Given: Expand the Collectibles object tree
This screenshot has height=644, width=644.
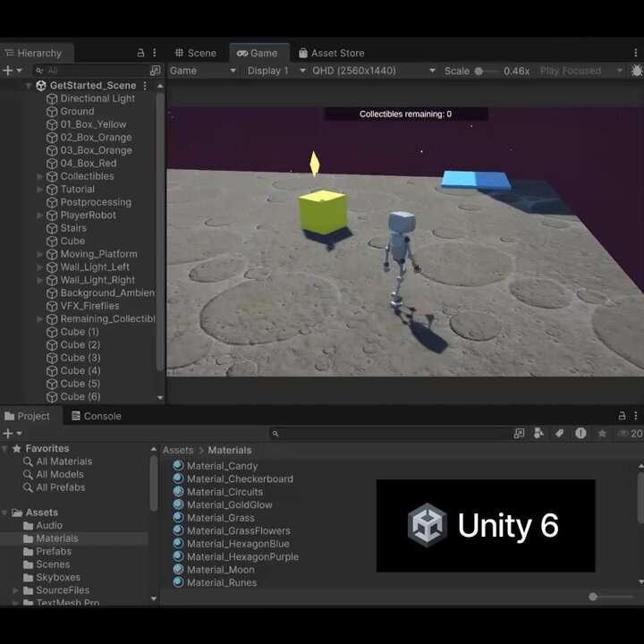Looking at the screenshot, I should (x=40, y=176).
